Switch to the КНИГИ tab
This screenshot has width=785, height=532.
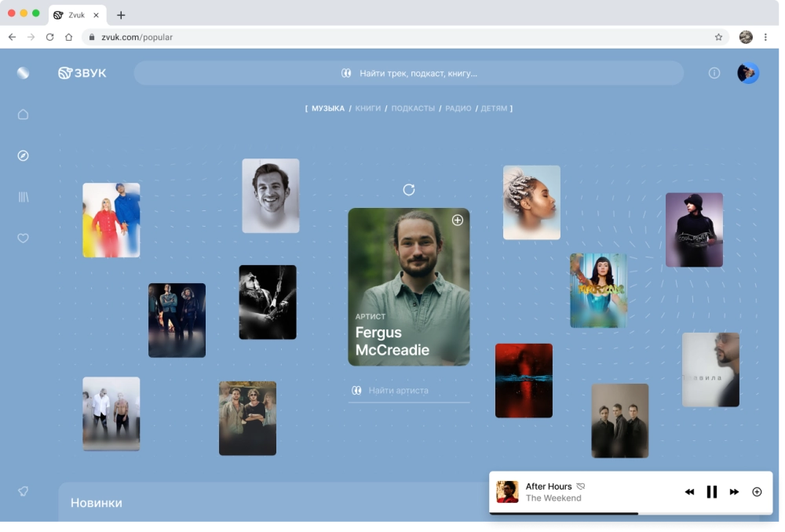coord(367,108)
